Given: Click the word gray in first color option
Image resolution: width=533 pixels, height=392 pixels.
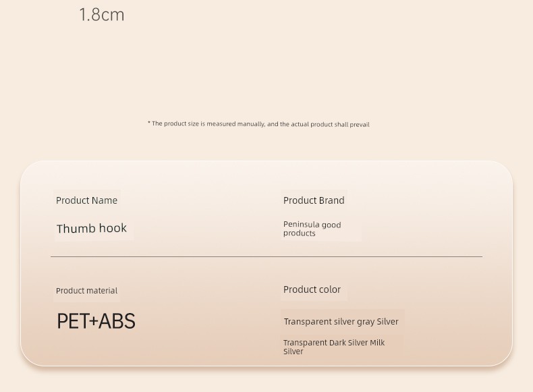Looking at the screenshot, I should [x=365, y=322].
